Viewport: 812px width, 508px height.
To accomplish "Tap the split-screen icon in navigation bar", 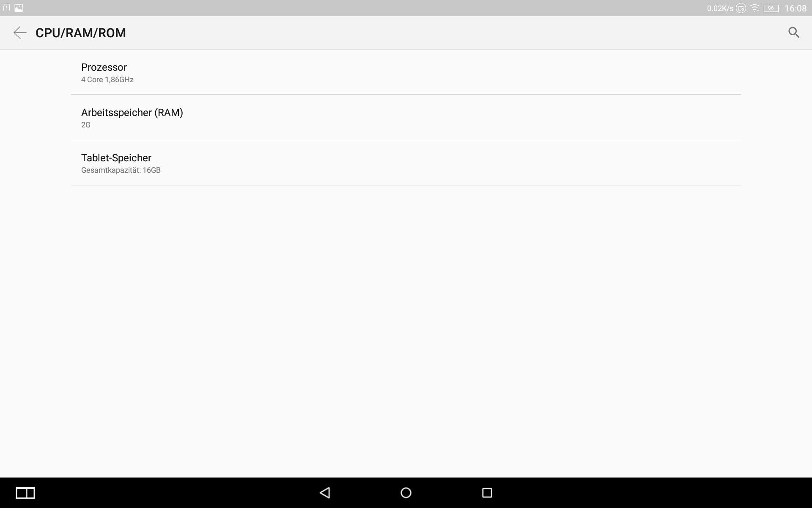I will [25, 493].
